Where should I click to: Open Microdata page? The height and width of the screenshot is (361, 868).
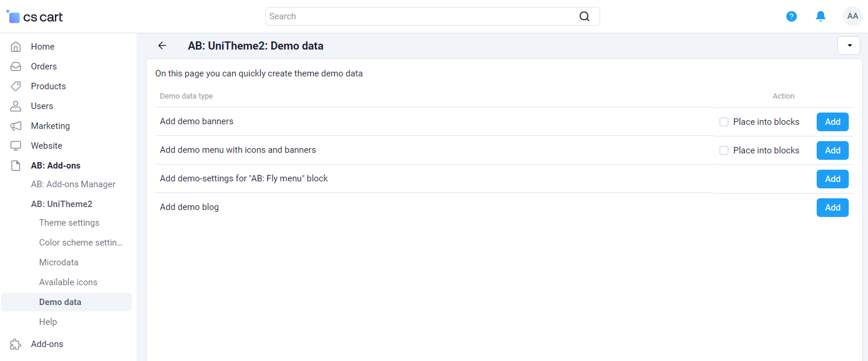[58, 262]
